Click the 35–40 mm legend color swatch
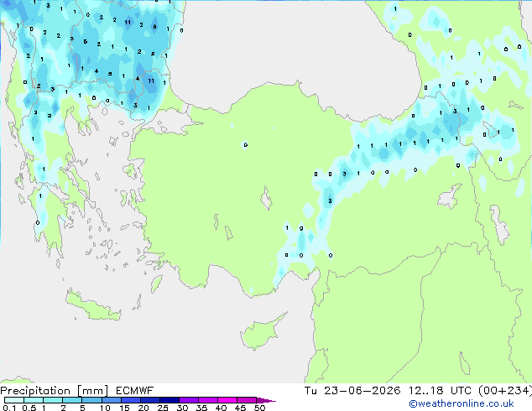 (x=208, y=400)
